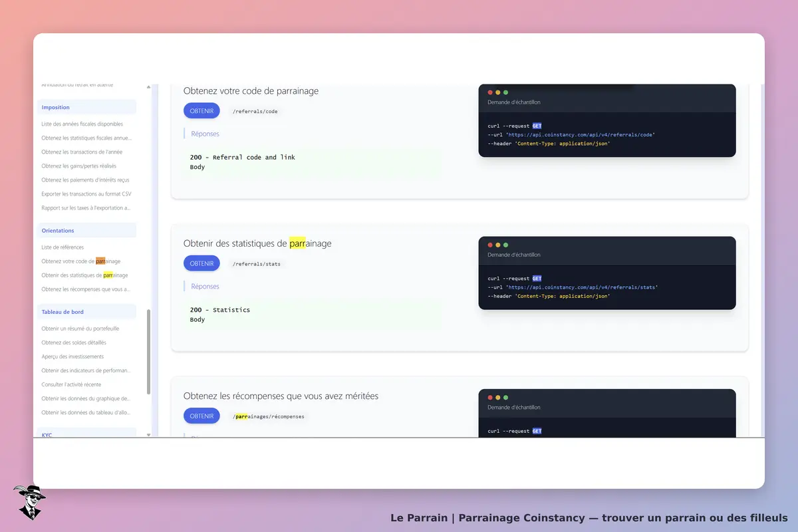Click 'Demande d'échantillon' title of referrals/code sample

(x=514, y=102)
